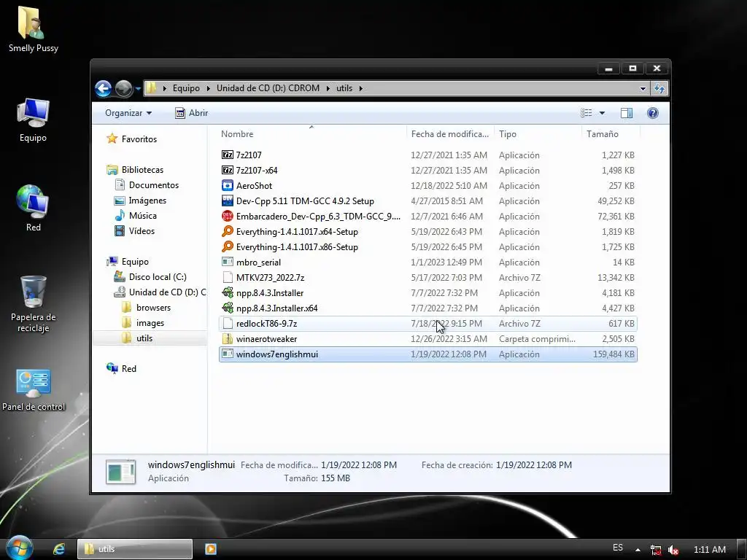This screenshot has width=747, height=560.
Task: Select the npp.8.4.3.Installer.x64 icon
Action: (228, 308)
